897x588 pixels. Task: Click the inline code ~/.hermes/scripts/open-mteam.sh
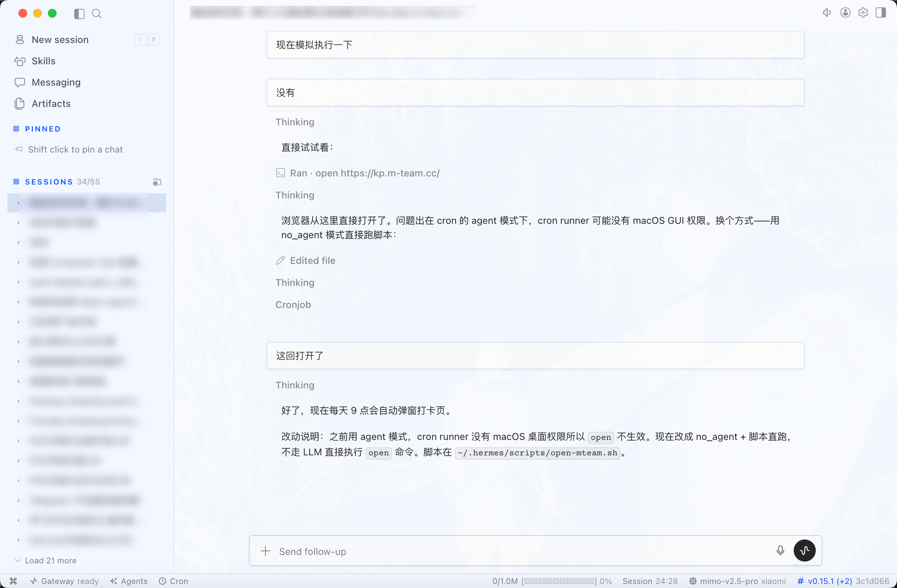coord(537,453)
